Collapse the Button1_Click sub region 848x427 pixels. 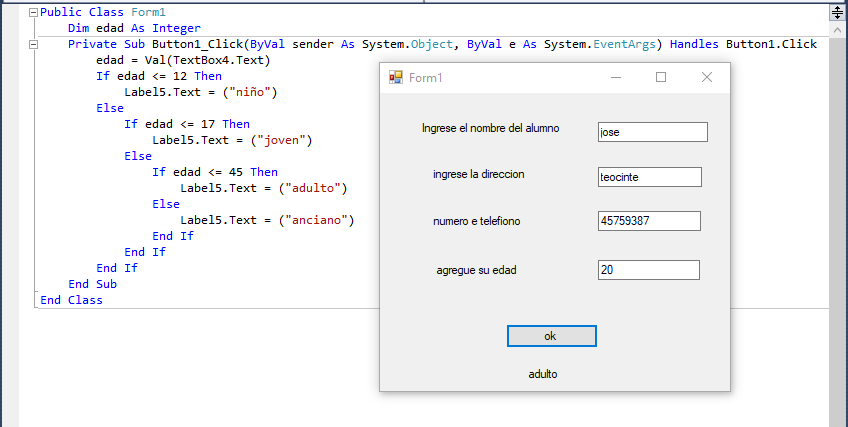click(34, 44)
